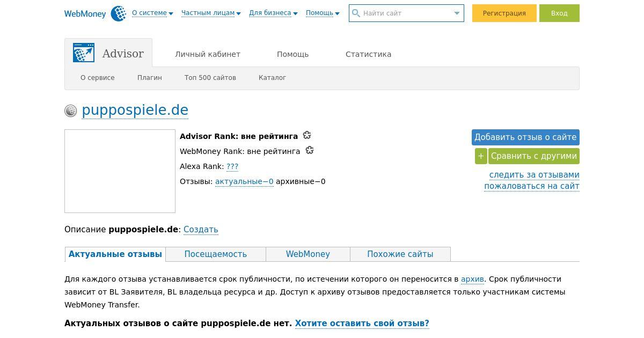This screenshot has height=338, width=644.
Task: Click the Advisor logo icon
Action: tap(84, 53)
